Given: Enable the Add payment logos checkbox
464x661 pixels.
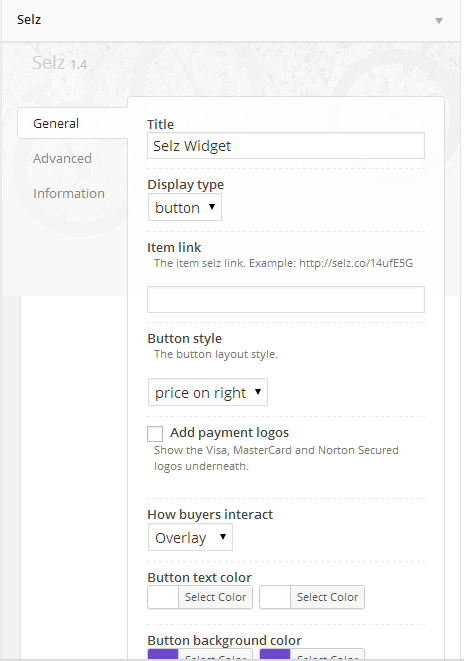Looking at the screenshot, I should (155, 433).
